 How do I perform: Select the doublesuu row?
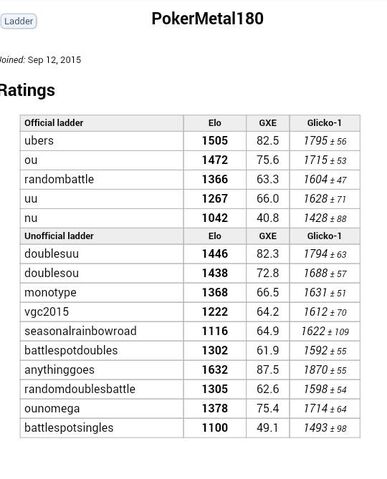point(190,254)
